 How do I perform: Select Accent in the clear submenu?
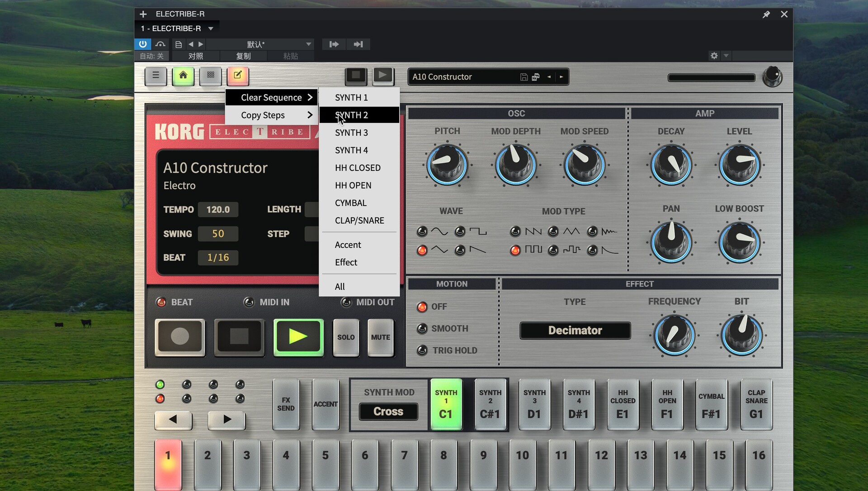pos(359,245)
